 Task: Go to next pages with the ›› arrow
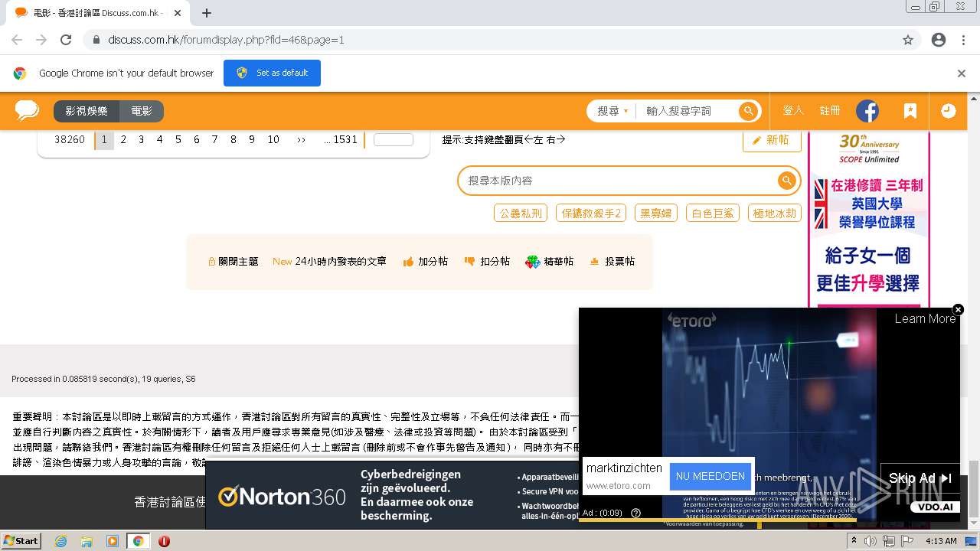(301, 140)
